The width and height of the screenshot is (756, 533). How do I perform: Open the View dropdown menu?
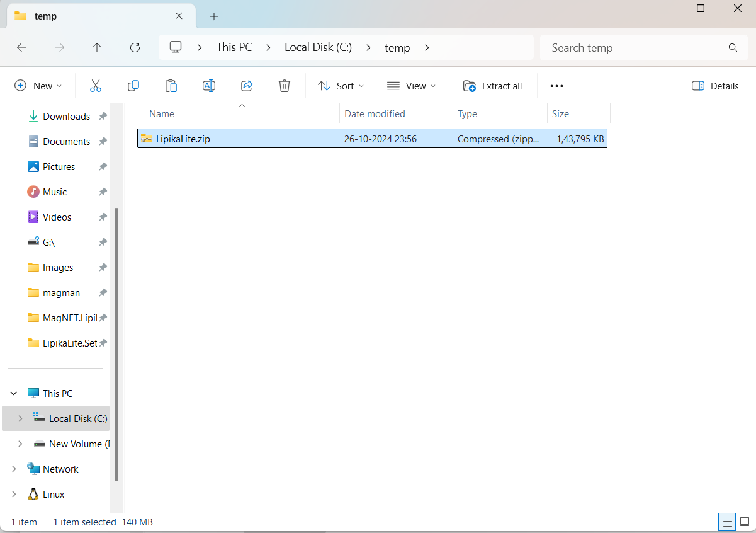click(411, 86)
